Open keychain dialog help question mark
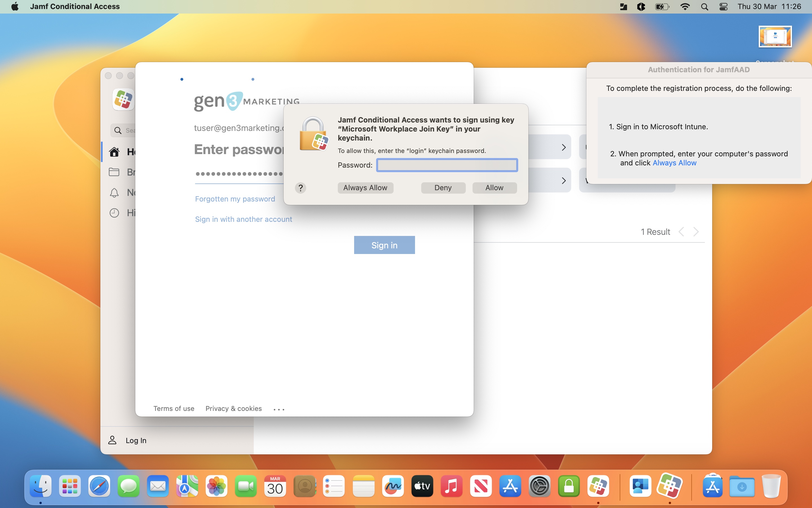The height and width of the screenshot is (508, 812). pyautogui.click(x=300, y=188)
